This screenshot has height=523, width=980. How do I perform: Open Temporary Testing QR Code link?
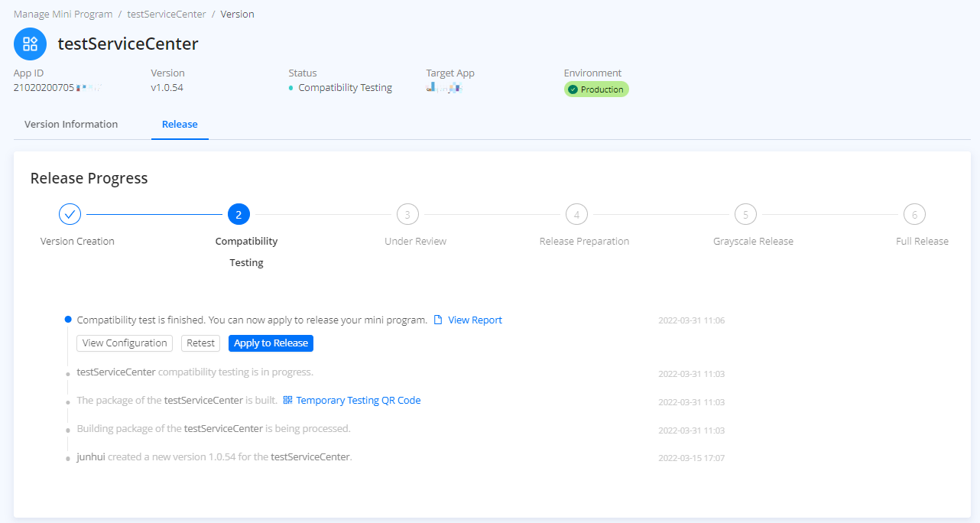358,400
